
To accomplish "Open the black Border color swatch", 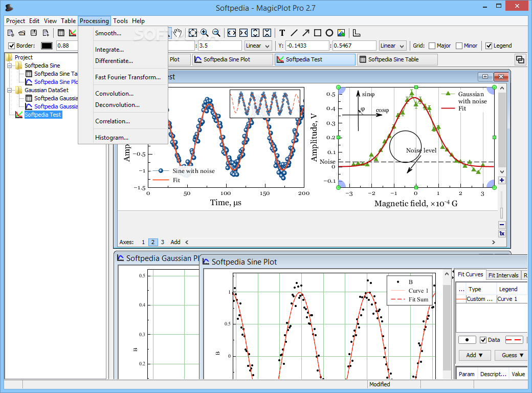I will click(x=47, y=46).
